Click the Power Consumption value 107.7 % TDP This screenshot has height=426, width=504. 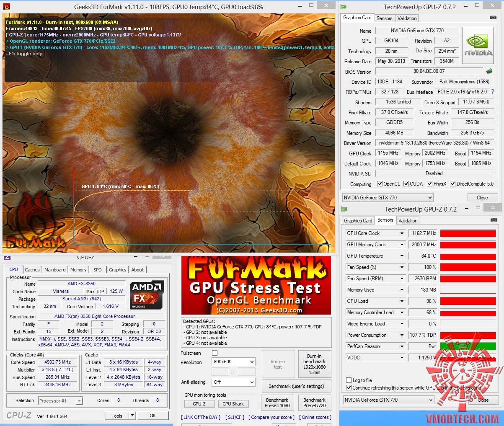pyautogui.click(x=423, y=335)
